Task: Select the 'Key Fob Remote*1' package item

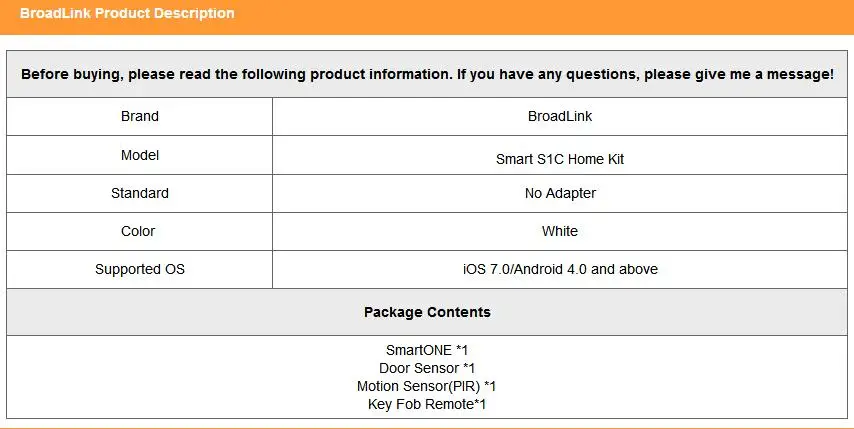Action: click(x=427, y=404)
